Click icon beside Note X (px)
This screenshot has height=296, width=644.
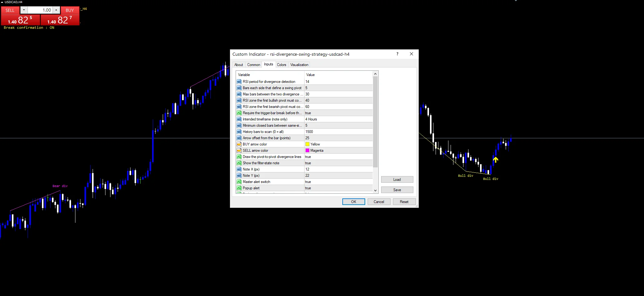239,169
